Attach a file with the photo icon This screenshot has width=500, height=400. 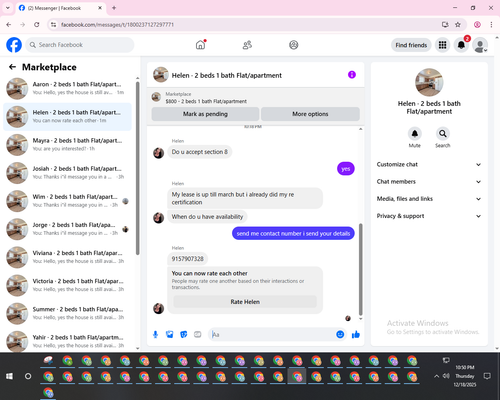[170, 334]
